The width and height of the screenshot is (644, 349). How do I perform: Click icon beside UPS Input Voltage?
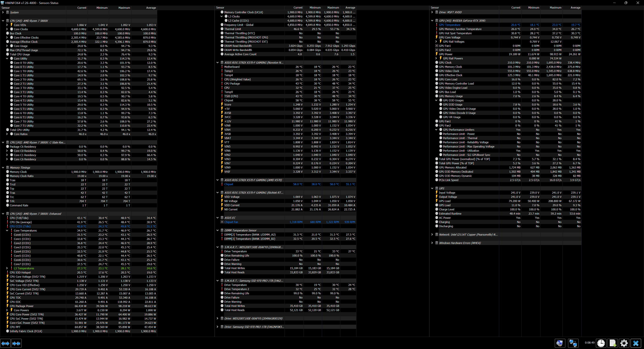coord(437,192)
